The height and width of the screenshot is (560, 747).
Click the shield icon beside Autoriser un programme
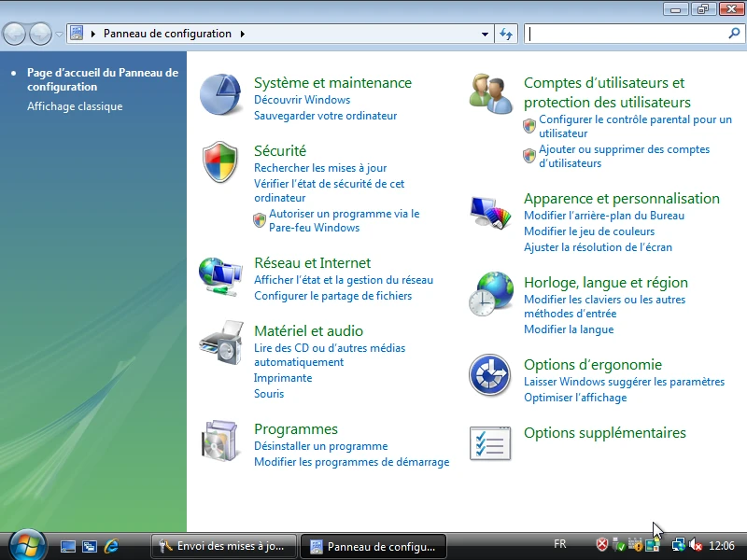click(260, 220)
